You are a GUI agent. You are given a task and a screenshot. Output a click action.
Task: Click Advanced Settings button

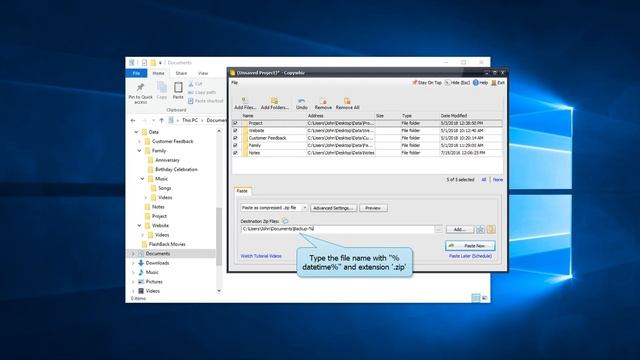click(x=333, y=208)
